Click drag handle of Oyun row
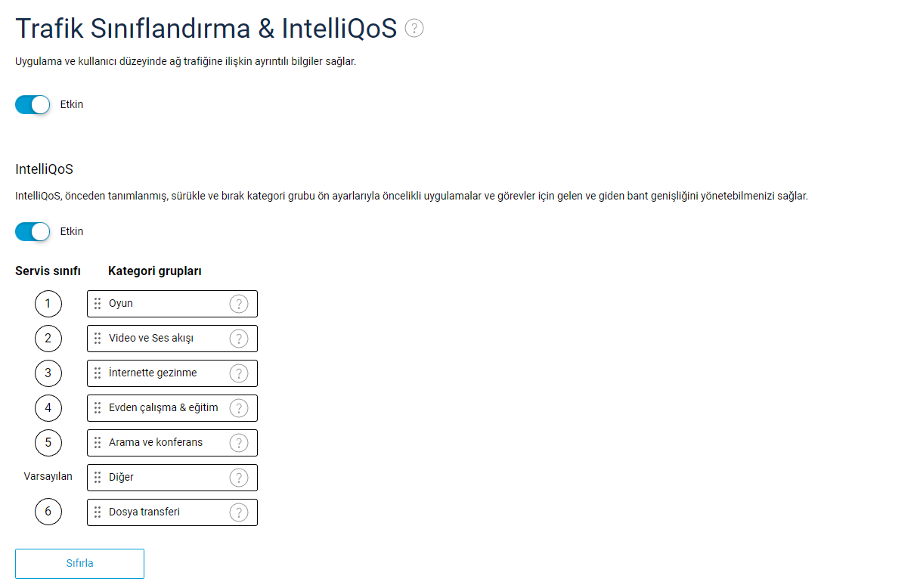The width and height of the screenshot is (917, 588). coord(98,304)
